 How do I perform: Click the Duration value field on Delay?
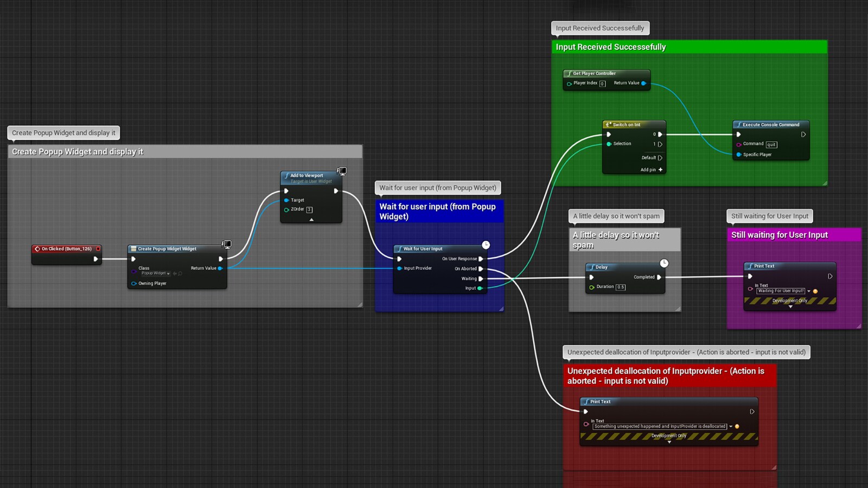621,287
